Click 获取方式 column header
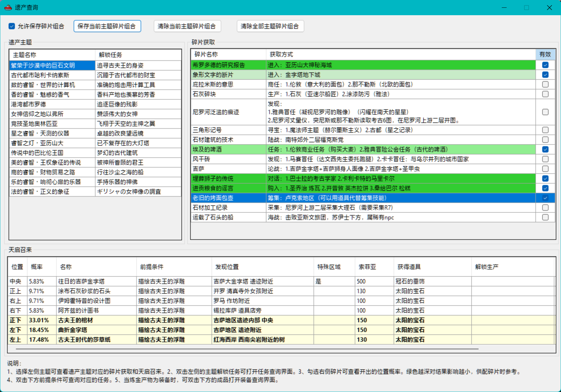The height and width of the screenshot is (392, 561). [x=281, y=54]
